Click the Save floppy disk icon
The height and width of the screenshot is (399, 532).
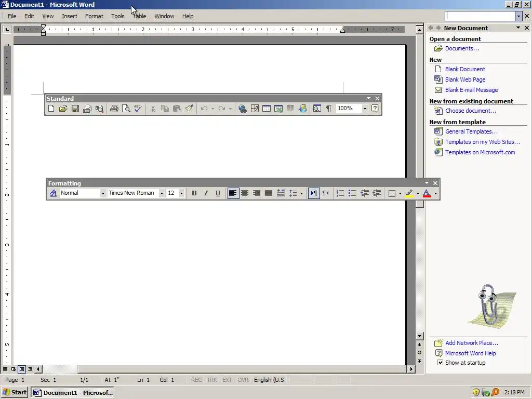75,109
